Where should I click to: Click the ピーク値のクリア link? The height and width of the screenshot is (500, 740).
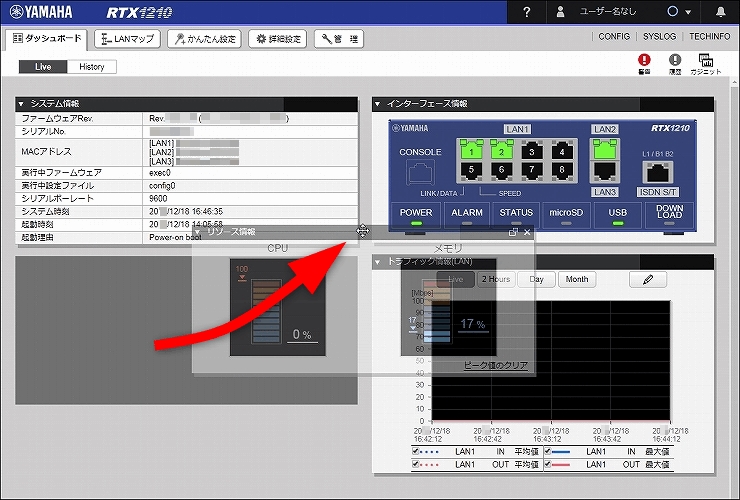[496, 365]
